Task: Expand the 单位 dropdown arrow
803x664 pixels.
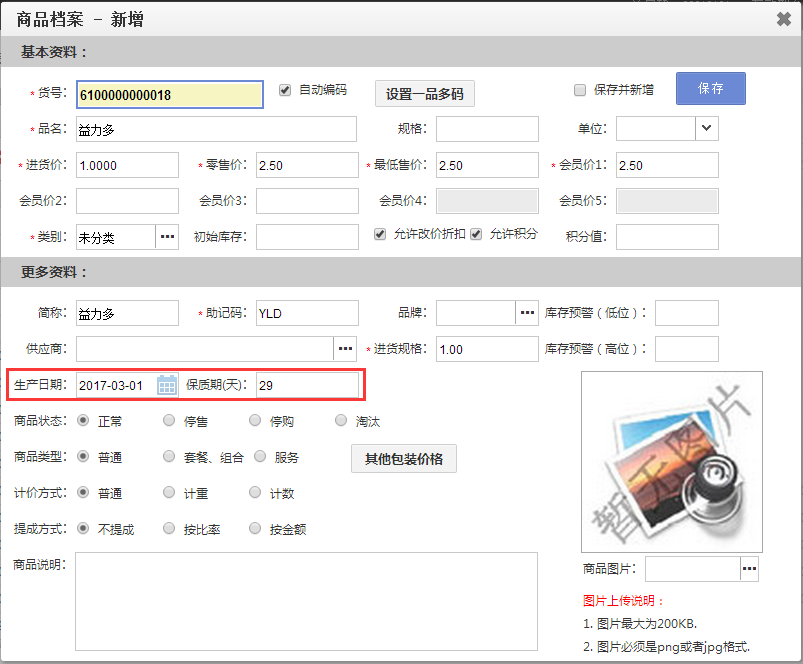Action: coord(707,128)
